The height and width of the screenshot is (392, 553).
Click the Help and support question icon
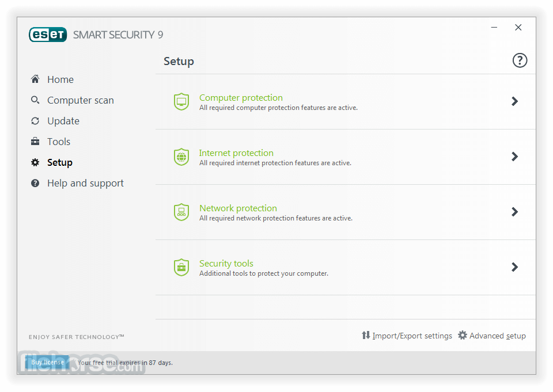point(35,183)
